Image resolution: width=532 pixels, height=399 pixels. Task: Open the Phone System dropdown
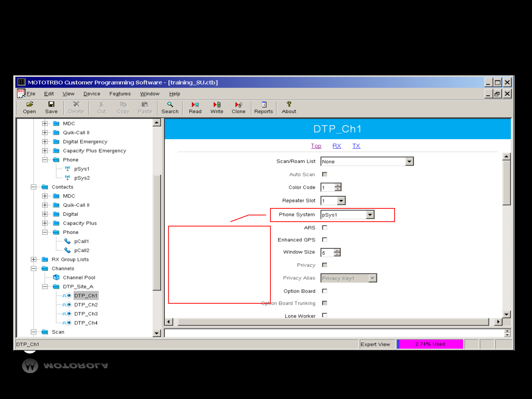click(x=370, y=215)
